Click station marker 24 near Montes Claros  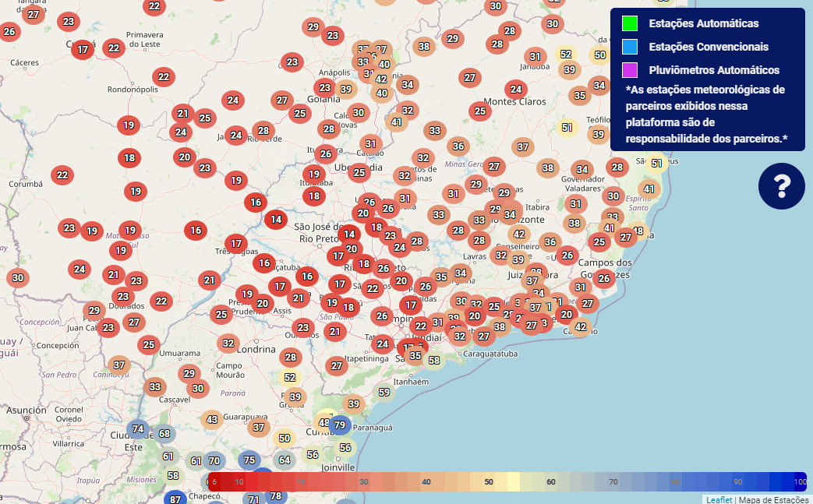coord(516,89)
